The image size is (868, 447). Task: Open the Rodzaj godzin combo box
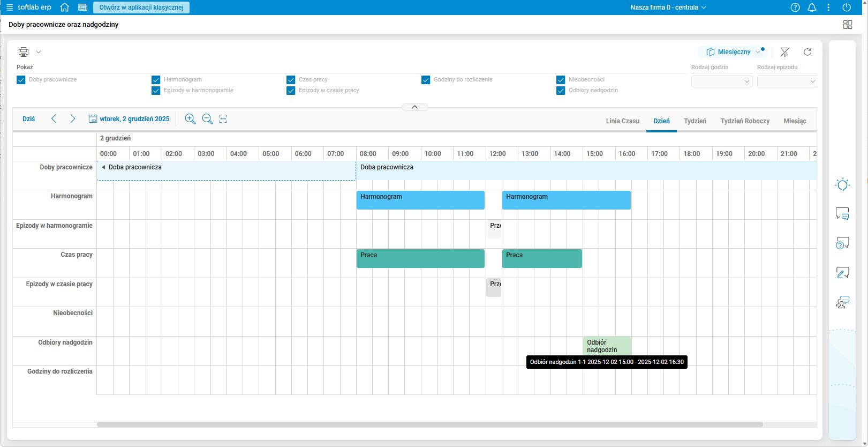pos(722,81)
